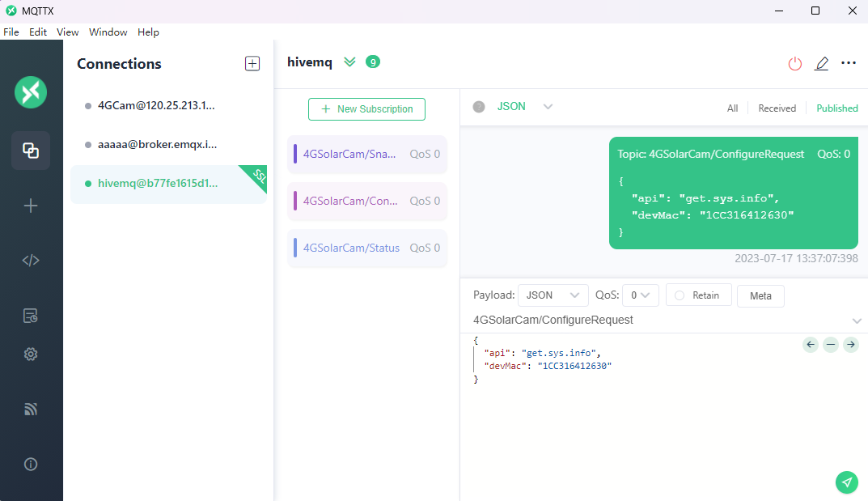Select the 4GSolarCam/Status subscription
868x501 pixels.
pos(367,248)
